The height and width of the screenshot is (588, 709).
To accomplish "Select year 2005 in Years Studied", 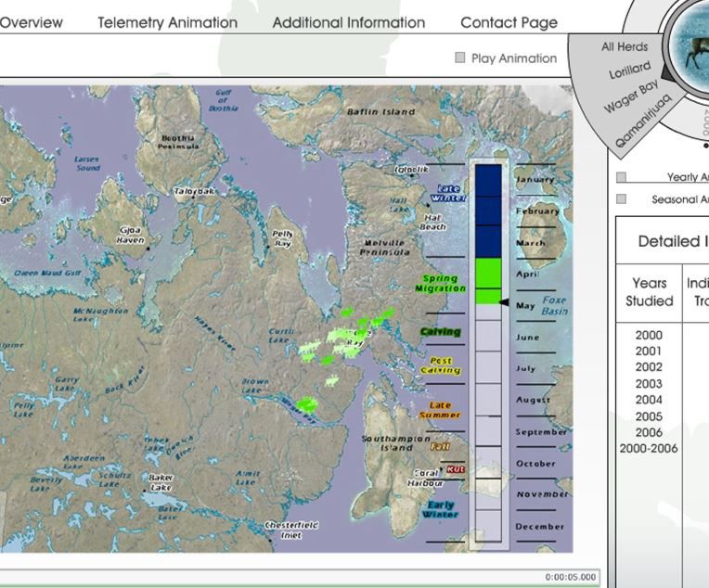I will tap(649, 416).
